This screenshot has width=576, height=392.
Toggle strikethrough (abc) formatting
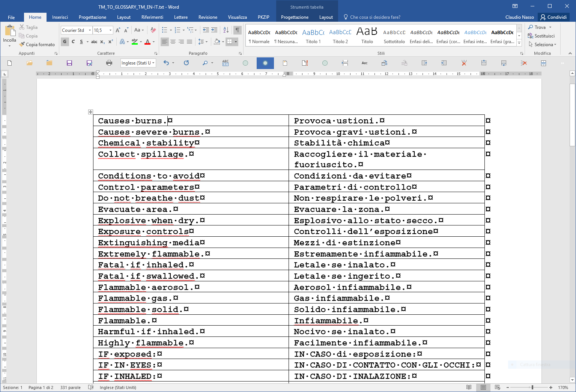[x=94, y=42]
